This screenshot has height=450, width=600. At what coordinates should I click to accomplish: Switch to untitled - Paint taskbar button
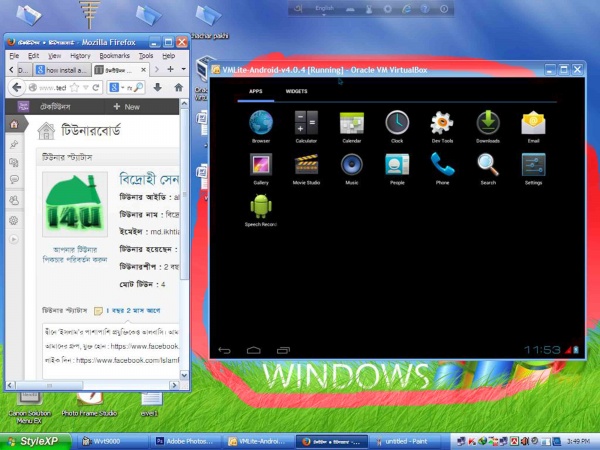click(x=406, y=441)
